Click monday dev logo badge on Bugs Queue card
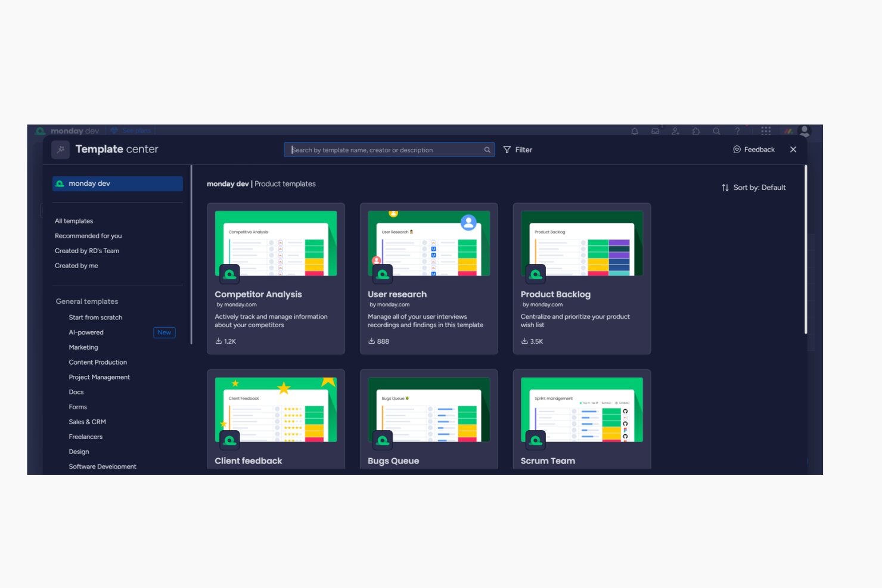 [x=383, y=440]
